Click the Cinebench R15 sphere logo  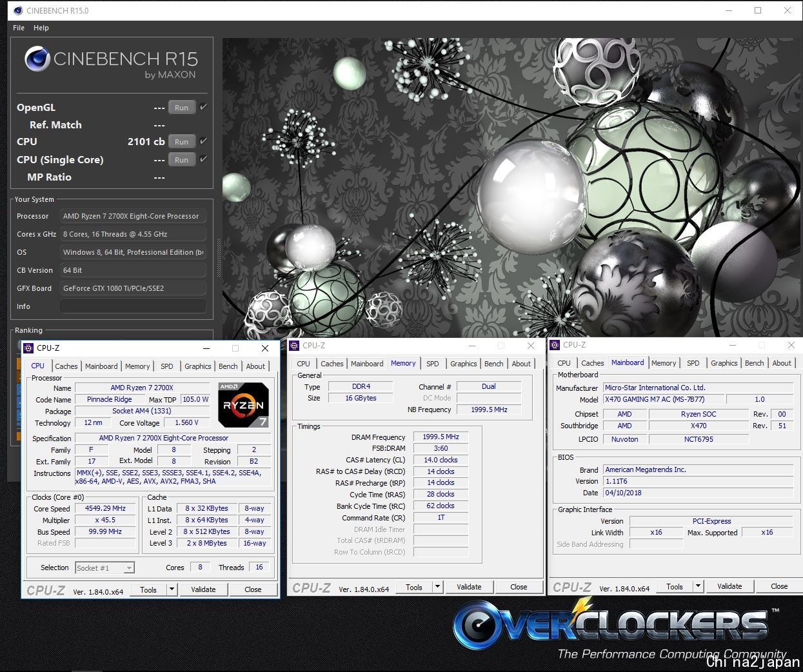[x=37, y=59]
